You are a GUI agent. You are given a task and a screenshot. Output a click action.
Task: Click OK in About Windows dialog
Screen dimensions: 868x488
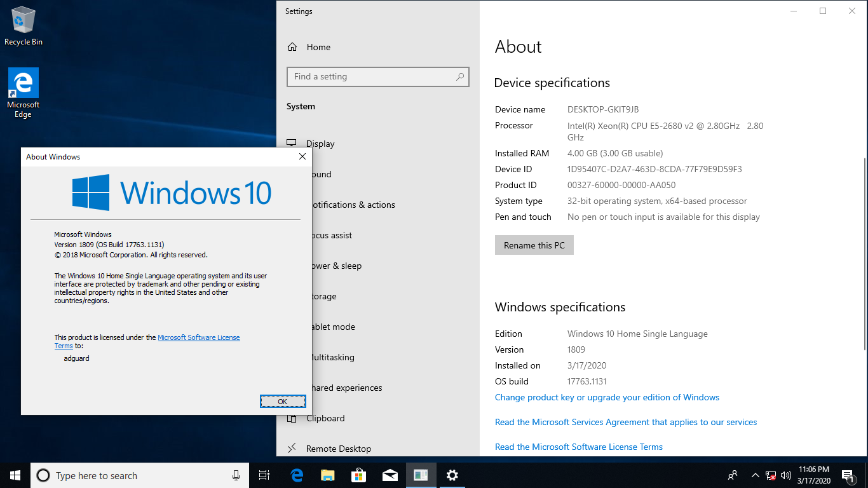pos(283,401)
